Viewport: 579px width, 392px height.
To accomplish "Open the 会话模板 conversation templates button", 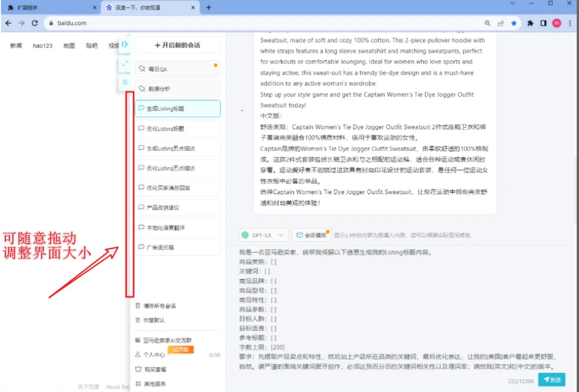I will (311, 235).
